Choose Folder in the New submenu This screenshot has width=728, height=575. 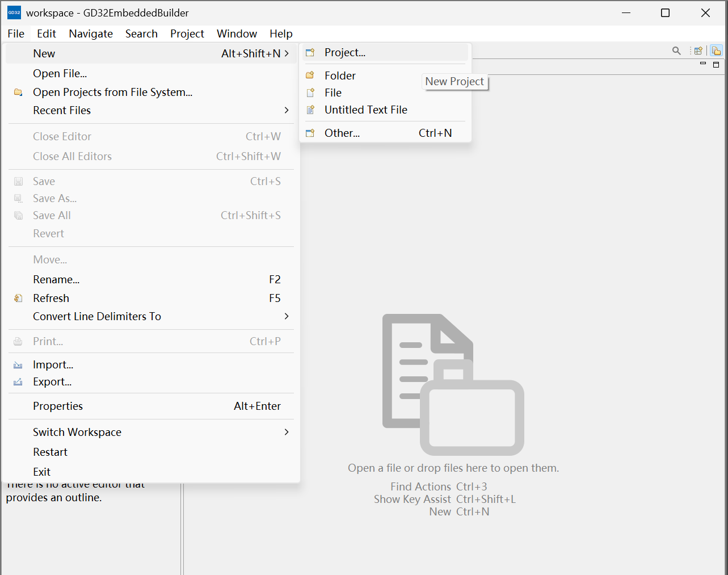tap(385, 75)
